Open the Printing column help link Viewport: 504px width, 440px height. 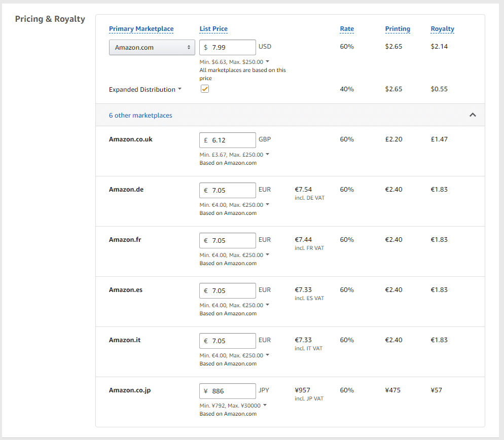398,28
